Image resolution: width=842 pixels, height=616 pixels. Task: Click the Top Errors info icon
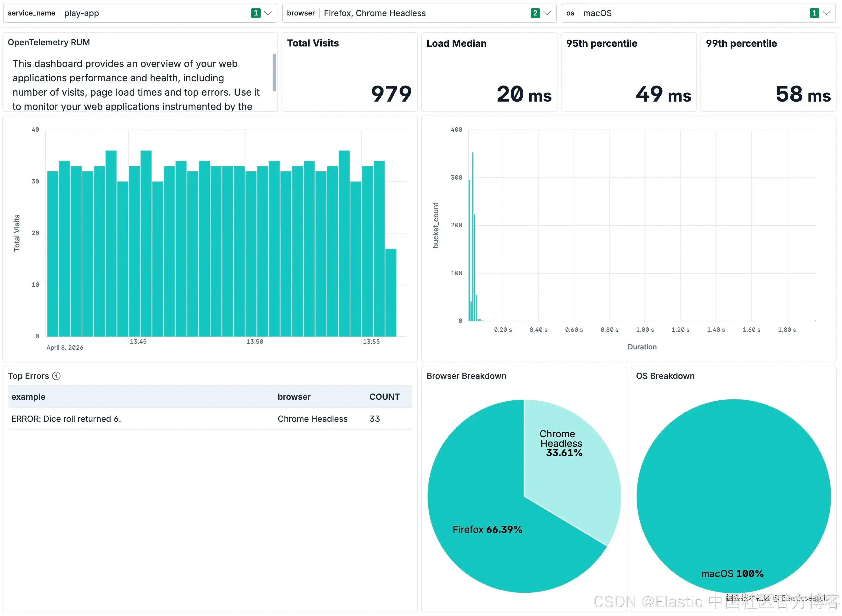[56, 376]
